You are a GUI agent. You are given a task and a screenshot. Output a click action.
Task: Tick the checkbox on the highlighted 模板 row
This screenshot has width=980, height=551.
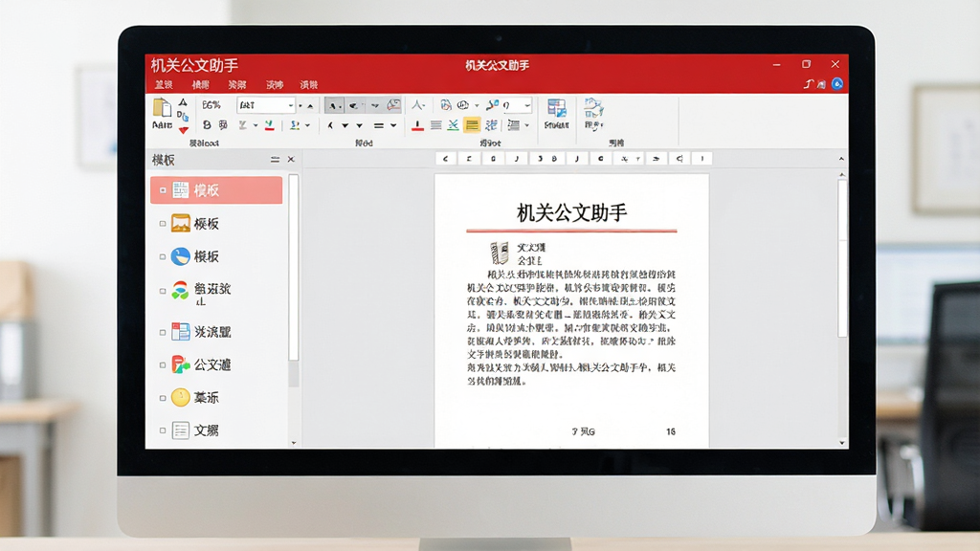pyautogui.click(x=163, y=190)
